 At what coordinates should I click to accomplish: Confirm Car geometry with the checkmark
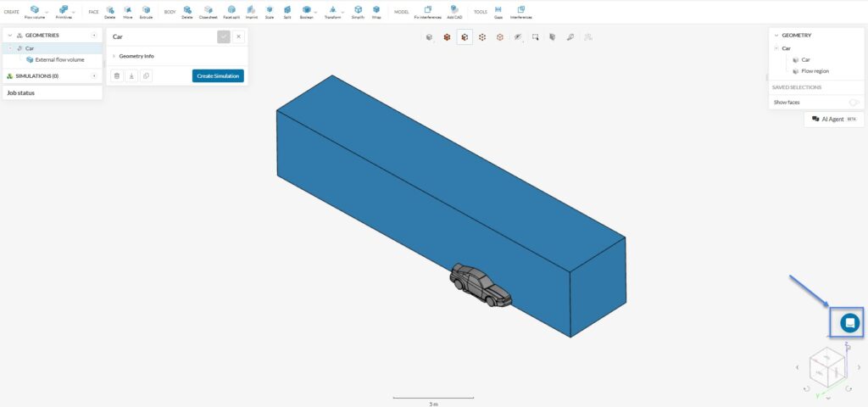click(224, 36)
